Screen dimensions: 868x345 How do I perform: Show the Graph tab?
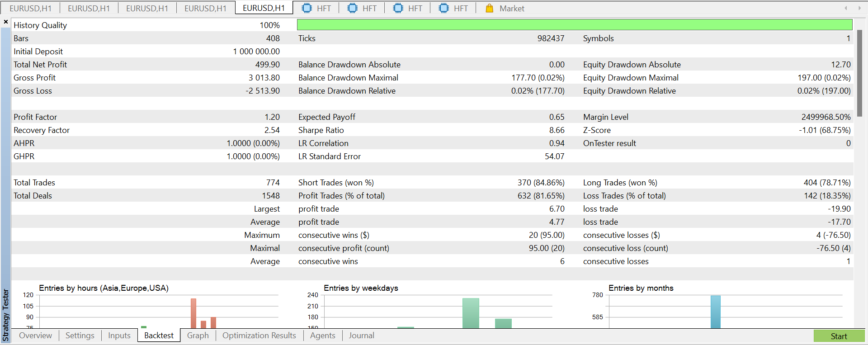pyautogui.click(x=198, y=336)
